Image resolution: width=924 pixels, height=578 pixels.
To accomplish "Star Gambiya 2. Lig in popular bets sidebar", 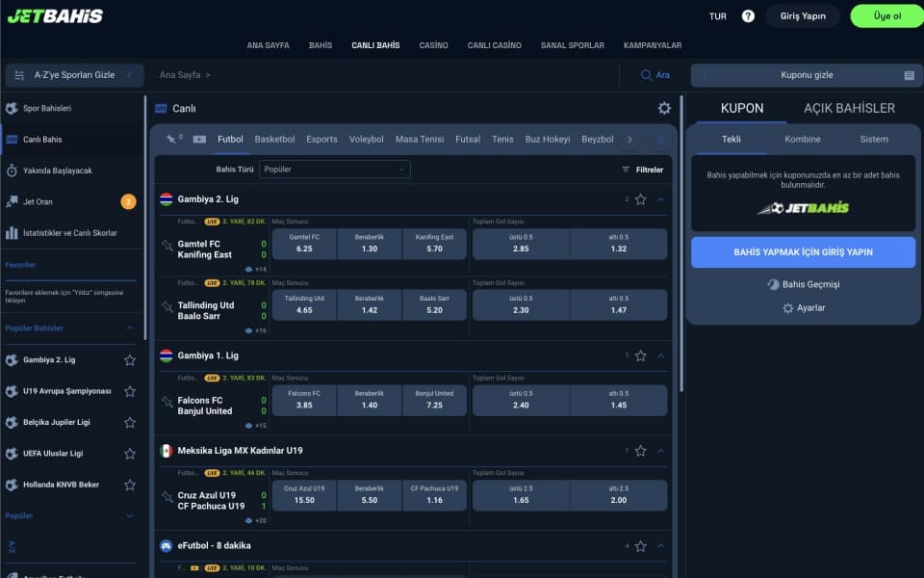I will click(130, 359).
